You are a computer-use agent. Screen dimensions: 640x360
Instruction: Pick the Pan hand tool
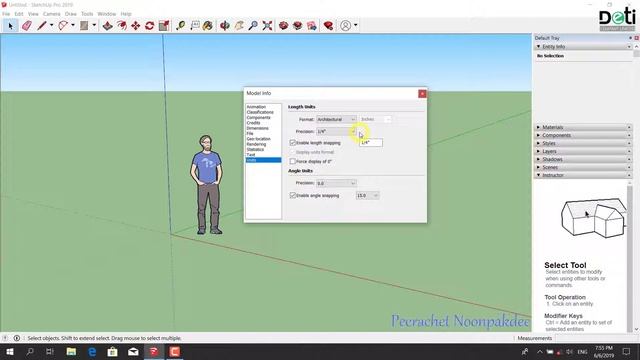tap(239, 26)
